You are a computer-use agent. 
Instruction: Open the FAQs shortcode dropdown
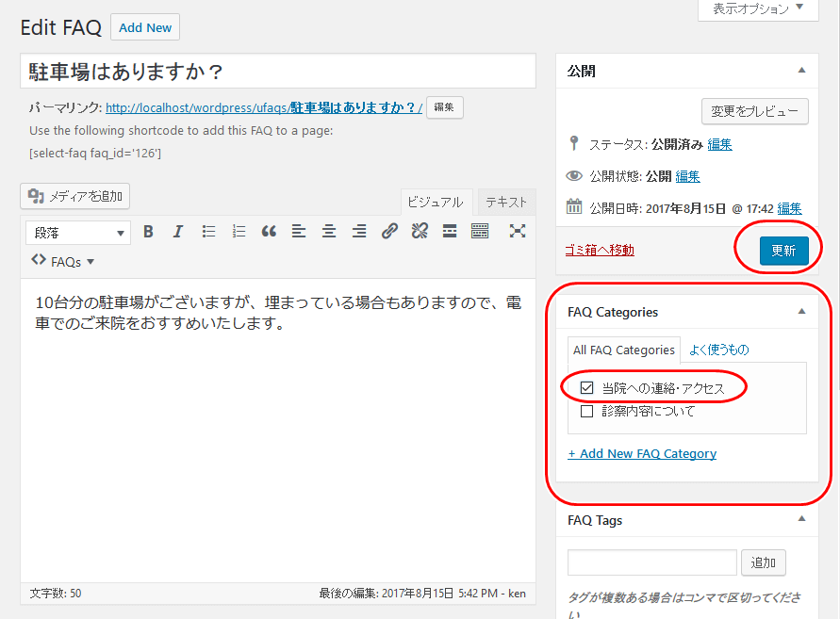[x=62, y=261]
